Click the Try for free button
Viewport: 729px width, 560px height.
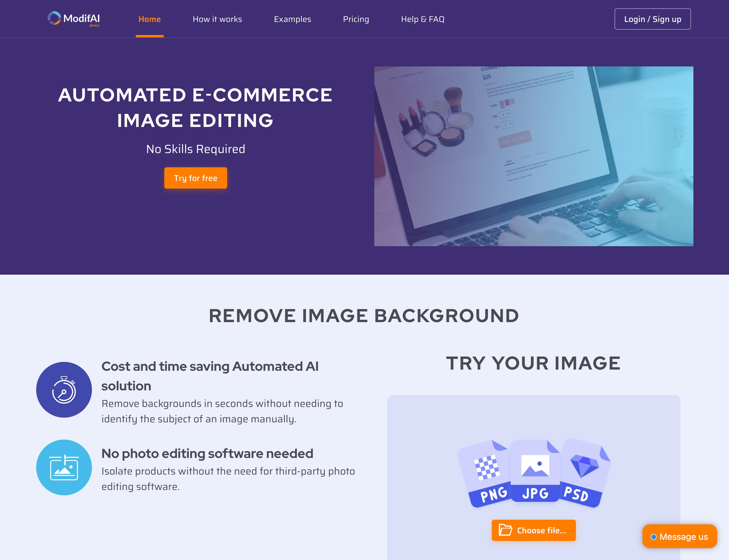pos(196,178)
